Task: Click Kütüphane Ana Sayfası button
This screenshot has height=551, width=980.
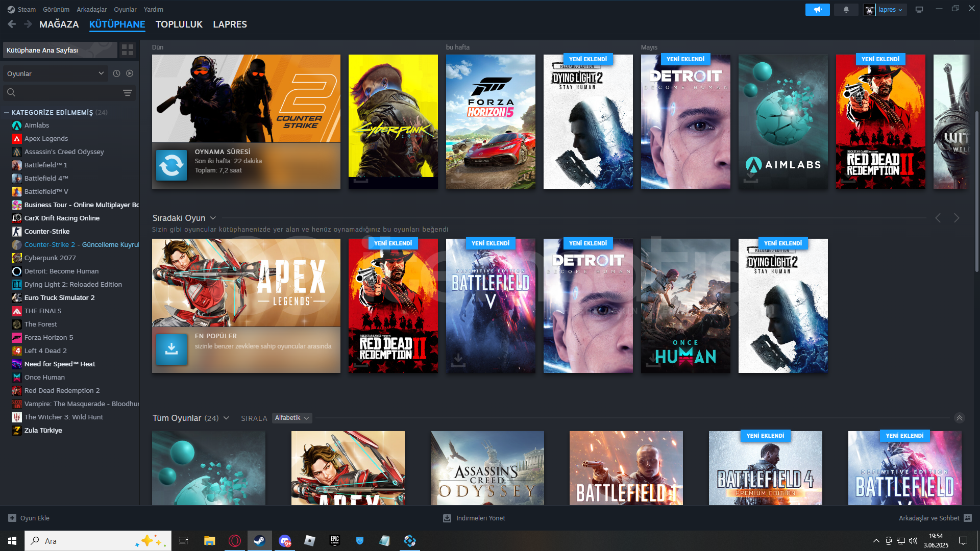Action: tap(60, 50)
